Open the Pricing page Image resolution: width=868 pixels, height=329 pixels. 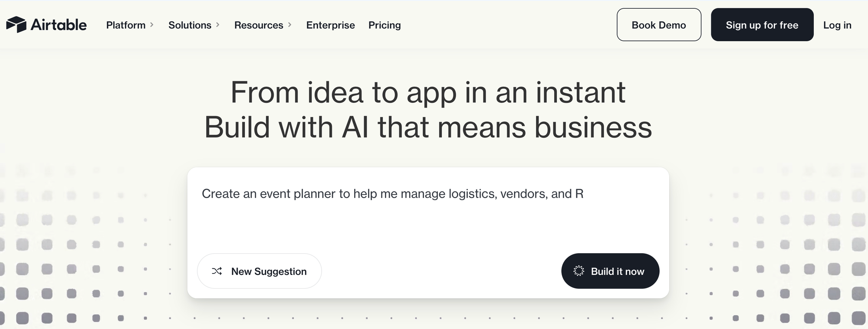point(385,25)
